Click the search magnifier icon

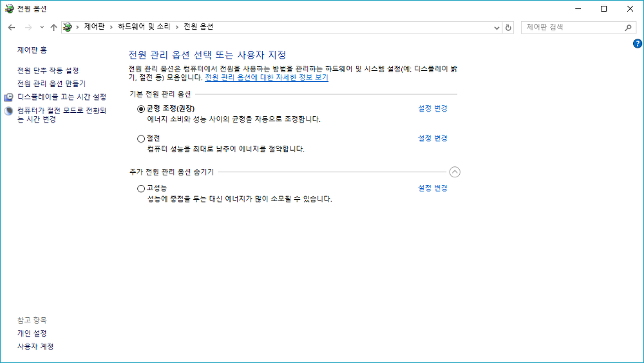[x=629, y=28]
